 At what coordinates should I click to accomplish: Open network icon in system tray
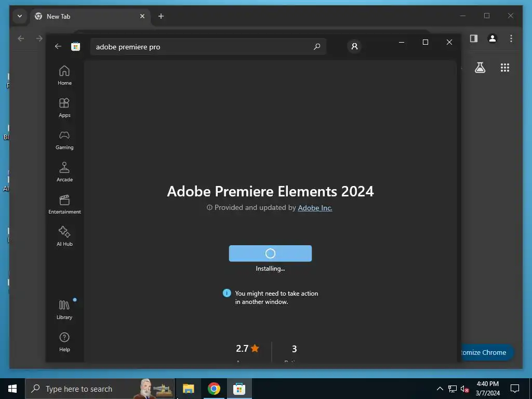(x=453, y=389)
